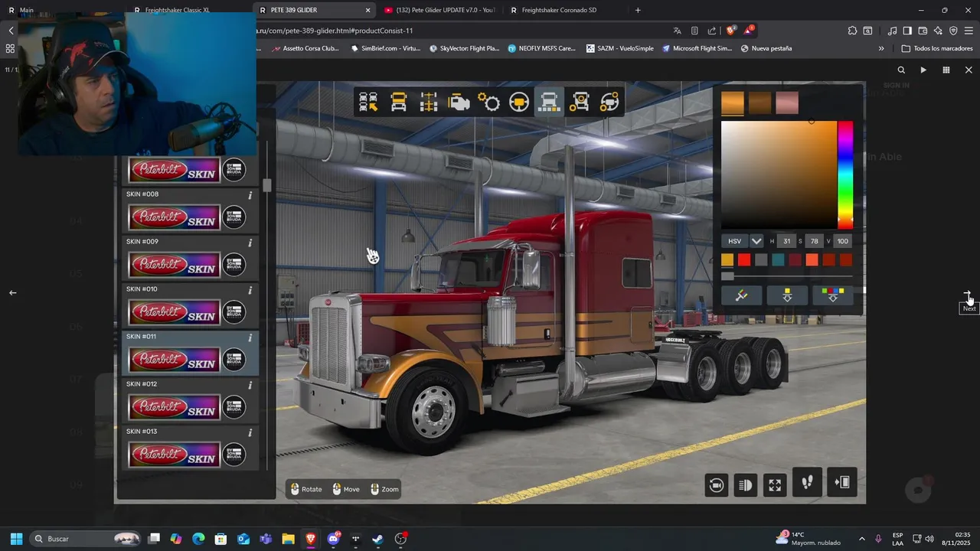980x551 pixels.
Task: Select the highlighted paint job icon
Action: [x=549, y=102]
